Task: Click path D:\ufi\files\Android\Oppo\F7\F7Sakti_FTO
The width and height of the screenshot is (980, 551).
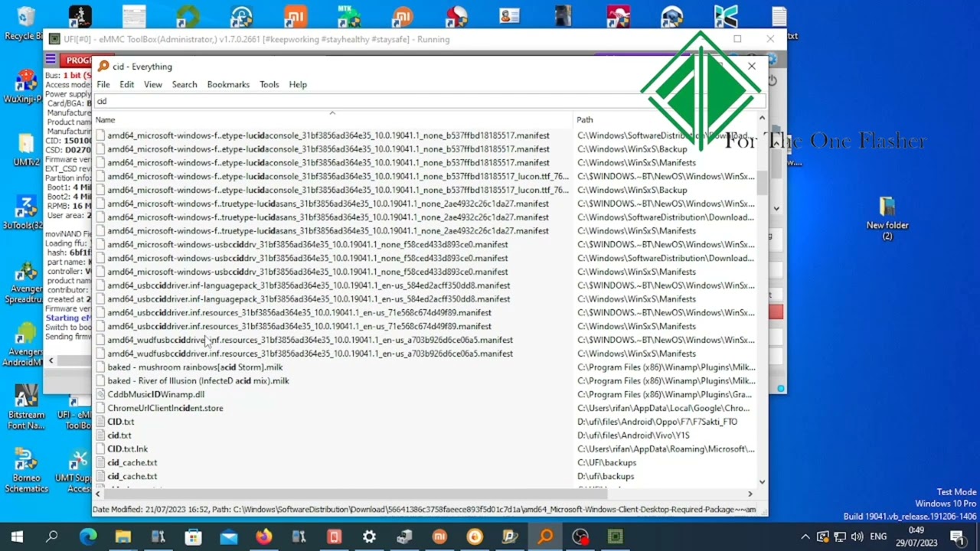Action: 657,422
